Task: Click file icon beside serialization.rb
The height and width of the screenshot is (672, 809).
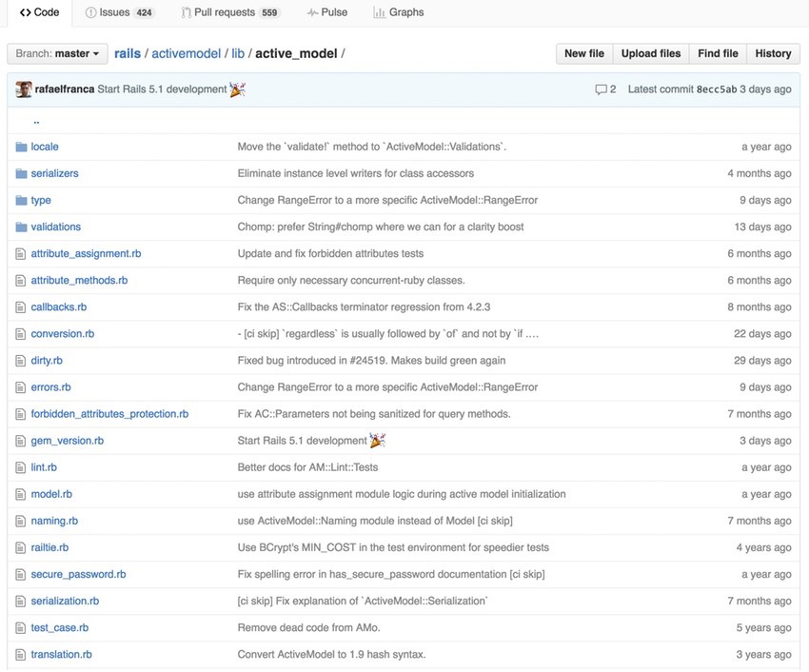Action: click(21, 602)
